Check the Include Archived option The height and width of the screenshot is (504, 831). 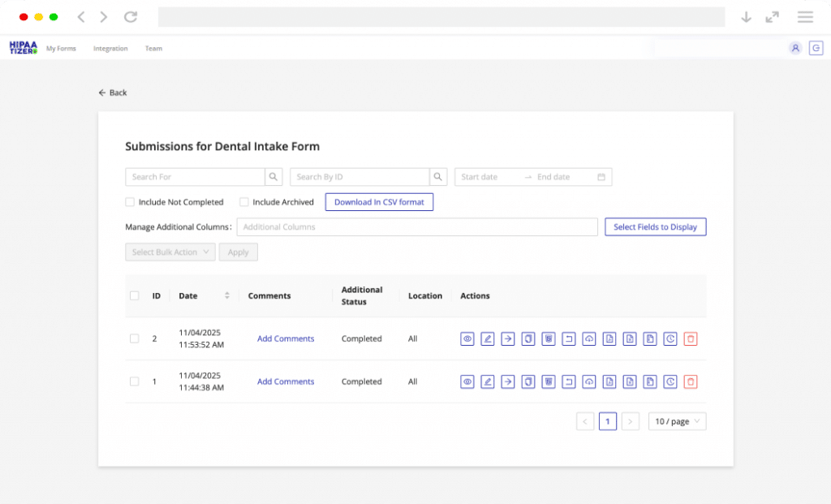(244, 202)
